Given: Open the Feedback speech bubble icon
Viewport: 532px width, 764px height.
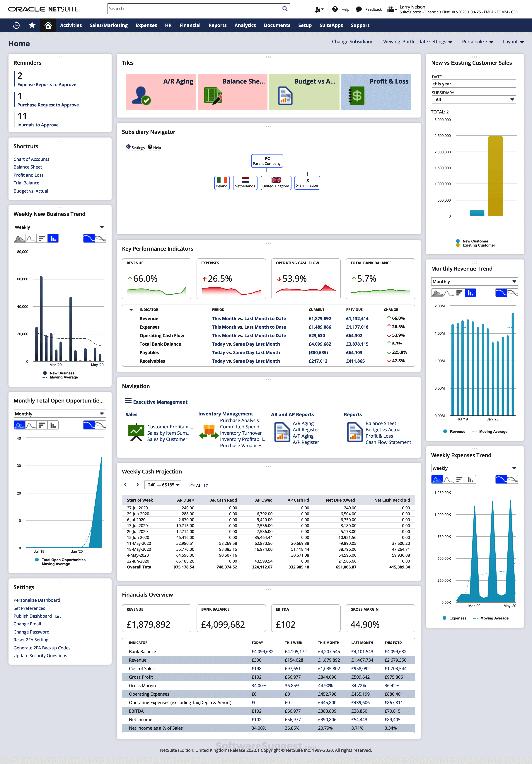Looking at the screenshot, I should (x=358, y=9).
